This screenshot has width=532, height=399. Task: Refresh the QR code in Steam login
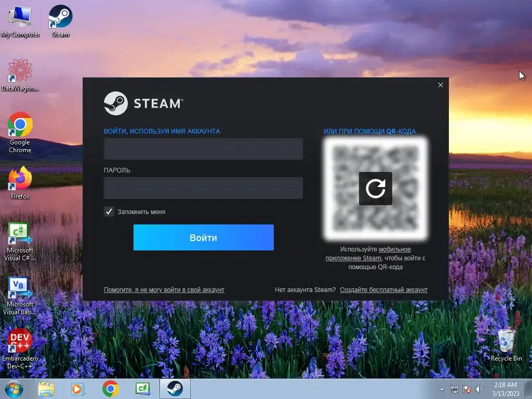pos(375,188)
